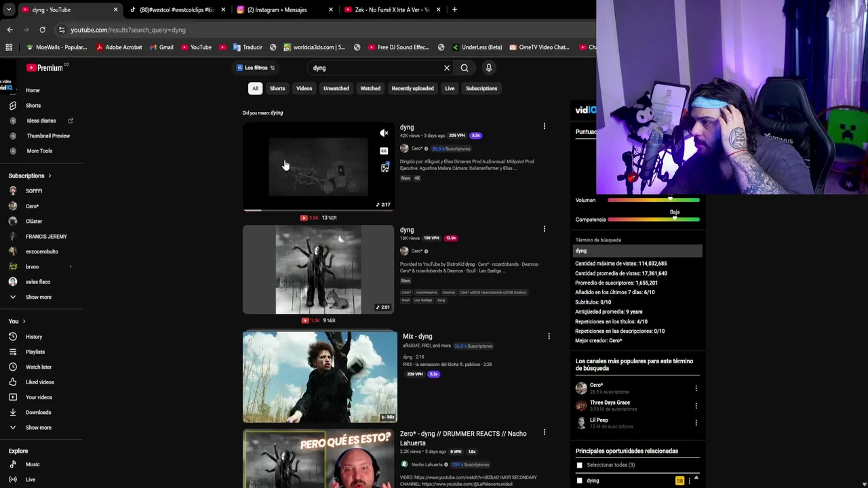
Task: Open options menu for Three Days Grace channel
Action: 696,405
